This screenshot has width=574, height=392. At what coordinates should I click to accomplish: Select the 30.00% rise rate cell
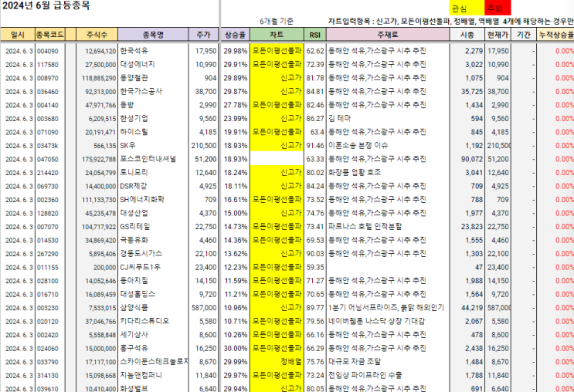click(x=236, y=349)
